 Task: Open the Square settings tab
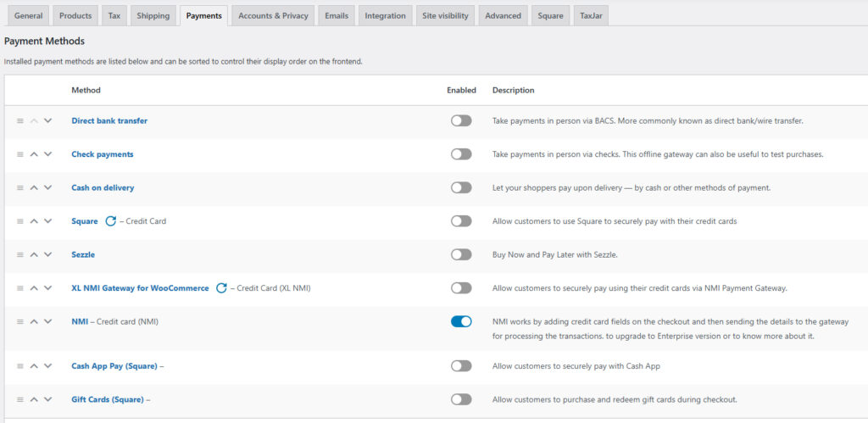click(550, 15)
